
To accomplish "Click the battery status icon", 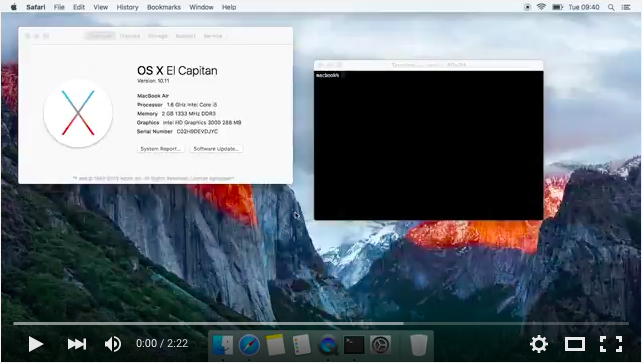I will pyautogui.click(x=557, y=7).
